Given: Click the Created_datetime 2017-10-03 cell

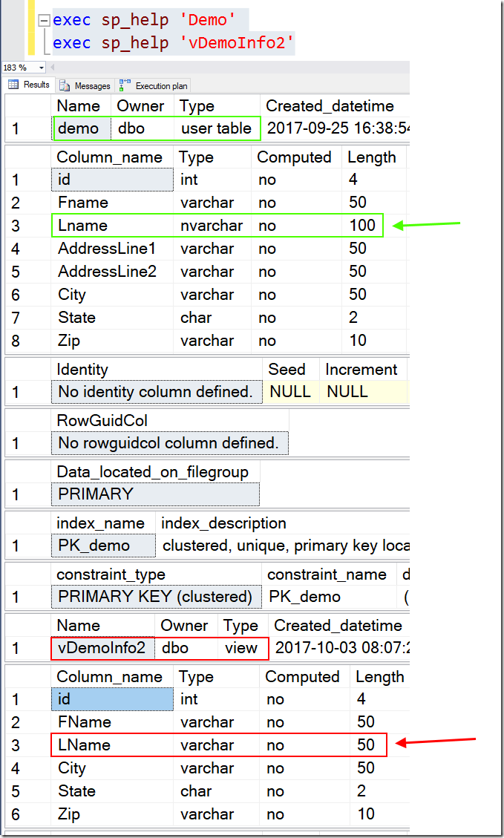Looking at the screenshot, I should (339, 648).
